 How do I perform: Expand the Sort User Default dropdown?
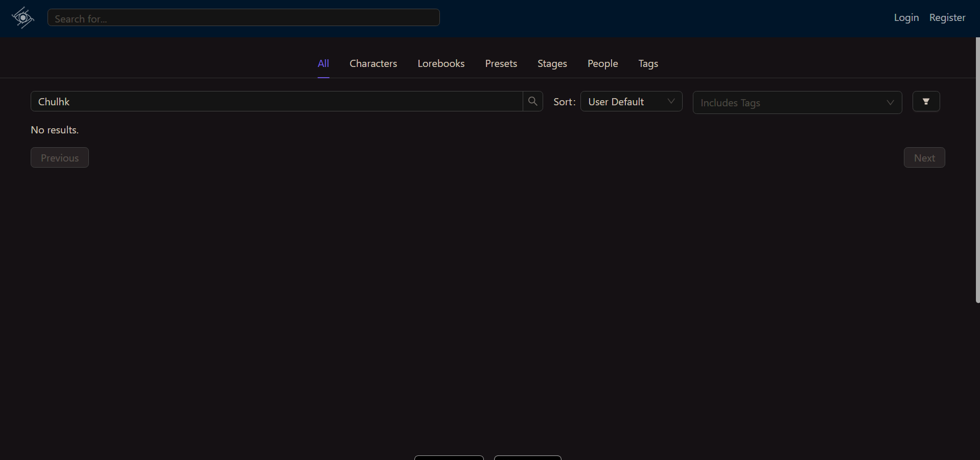tap(631, 101)
